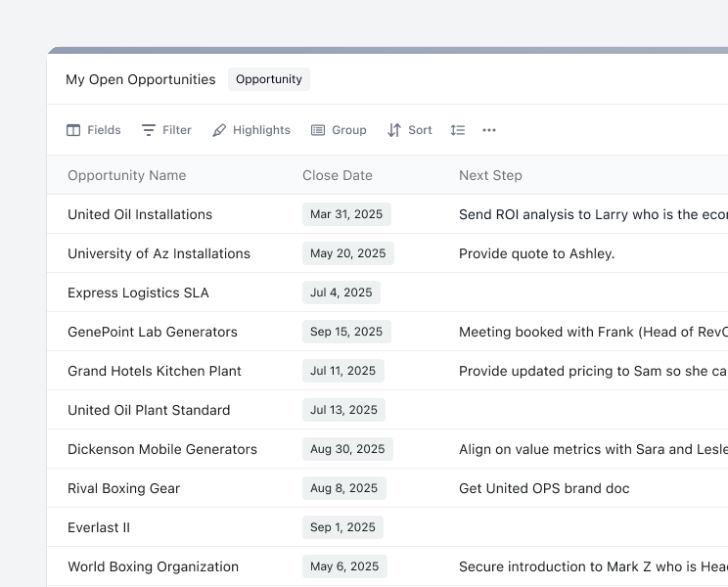The height and width of the screenshot is (587, 728).
Task: Click the Mar 31, 2025 close date
Action: pos(346,214)
